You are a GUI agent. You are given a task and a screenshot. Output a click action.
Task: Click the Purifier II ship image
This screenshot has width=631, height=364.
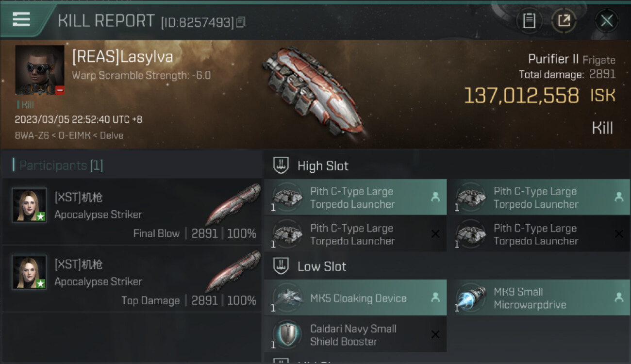point(314,90)
